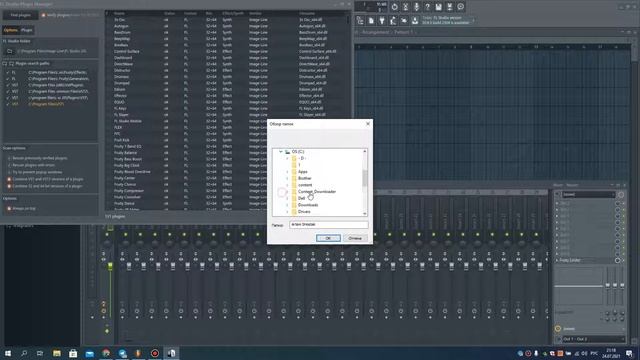Open taskbar search magnifier
The image size is (640, 360).
(x=24, y=353)
